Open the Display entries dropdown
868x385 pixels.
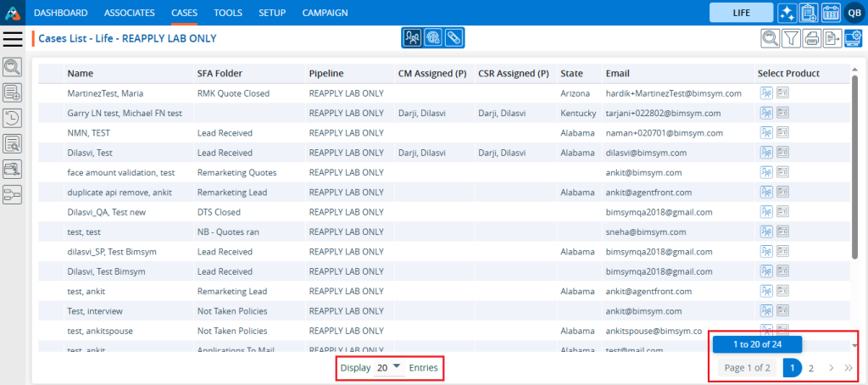(x=389, y=368)
